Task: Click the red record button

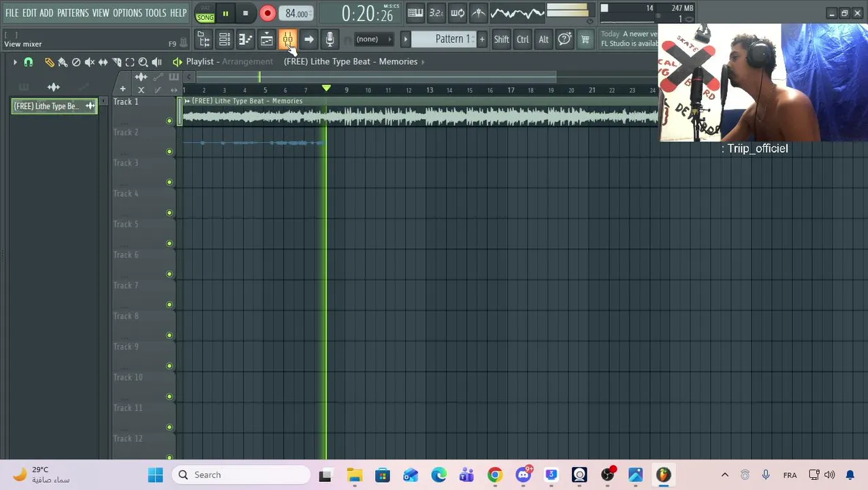Action: 268,14
